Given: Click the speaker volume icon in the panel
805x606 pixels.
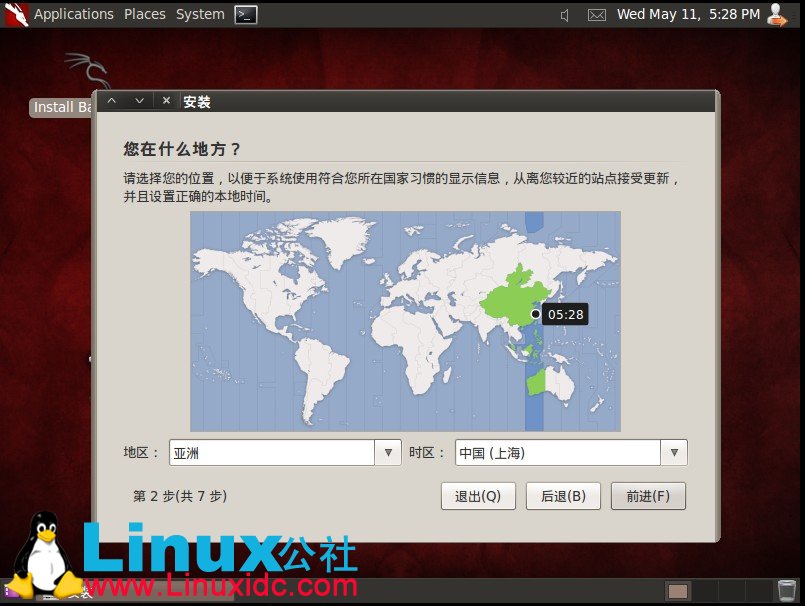Looking at the screenshot, I should [565, 14].
